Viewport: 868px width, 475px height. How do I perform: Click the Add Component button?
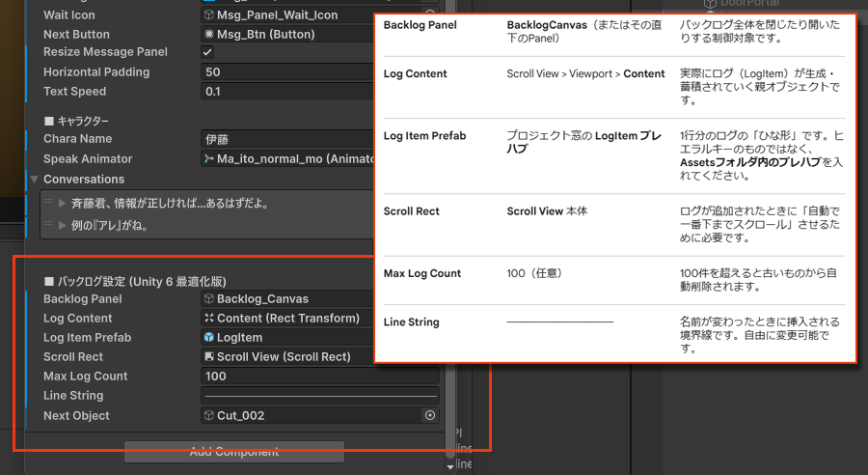pos(233,451)
